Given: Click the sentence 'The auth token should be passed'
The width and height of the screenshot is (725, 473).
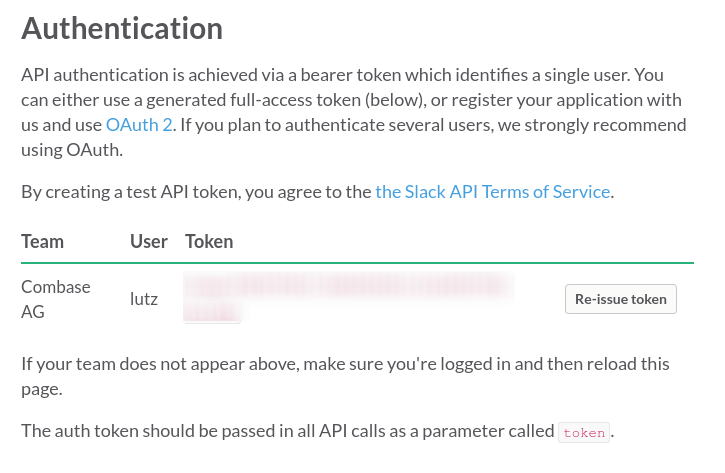Looking at the screenshot, I should click(318, 431).
